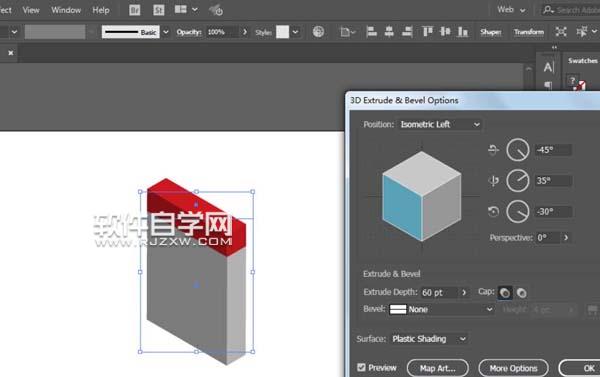
Task: Open the Help menu
Action: coord(101,10)
